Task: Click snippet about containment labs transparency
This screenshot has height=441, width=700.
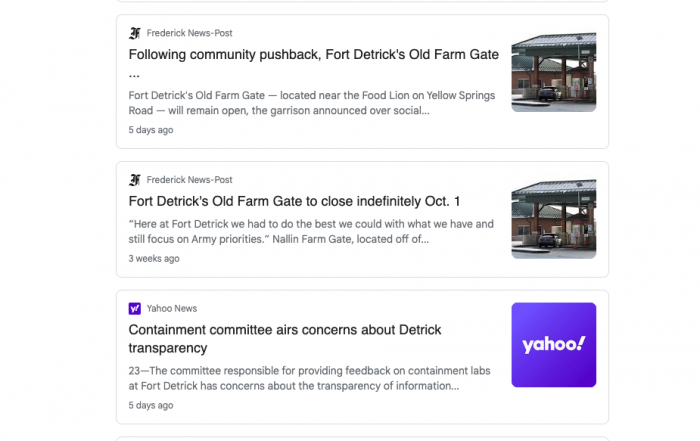Action: tap(309, 379)
